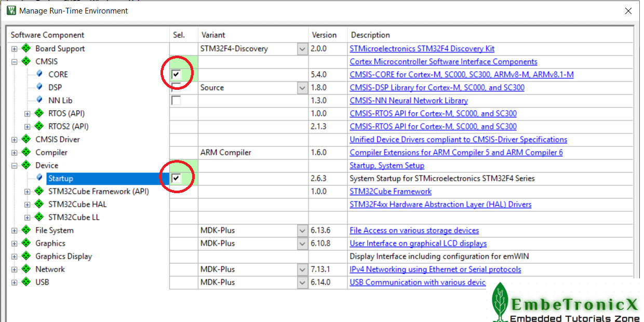This screenshot has height=322, width=644.
Task: Open the STM32F4xx Hardware Abstraction Layer link
Action: tap(441, 204)
